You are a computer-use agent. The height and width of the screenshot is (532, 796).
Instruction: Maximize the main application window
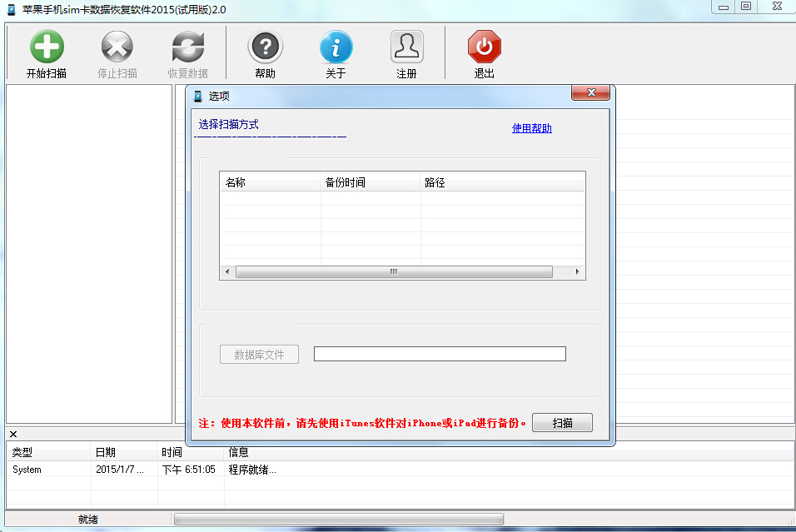[x=746, y=7]
